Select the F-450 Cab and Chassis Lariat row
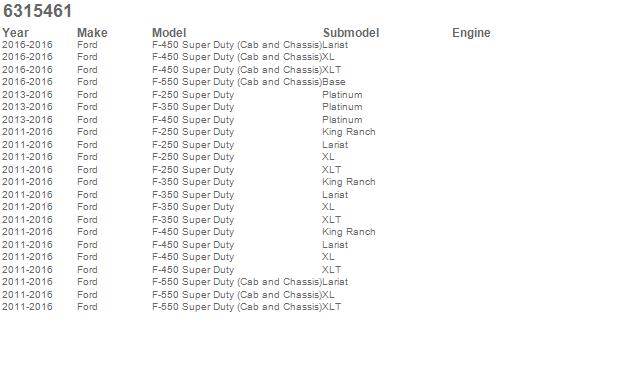Screen dimensions: 628x375 click(175, 44)
